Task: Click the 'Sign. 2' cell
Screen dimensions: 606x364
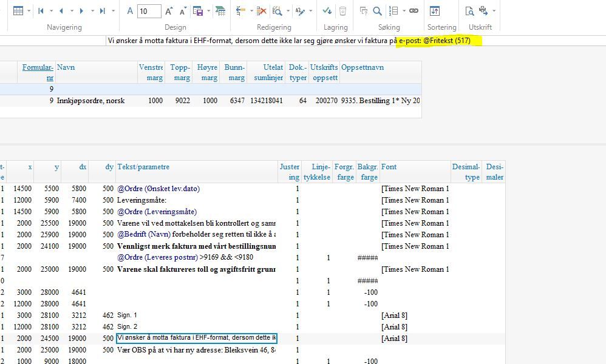Action: [x=197, y=327]
